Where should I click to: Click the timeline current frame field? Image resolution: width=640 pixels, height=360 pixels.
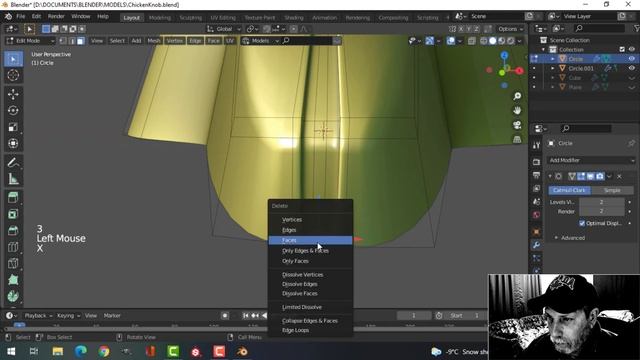point(413,316)
